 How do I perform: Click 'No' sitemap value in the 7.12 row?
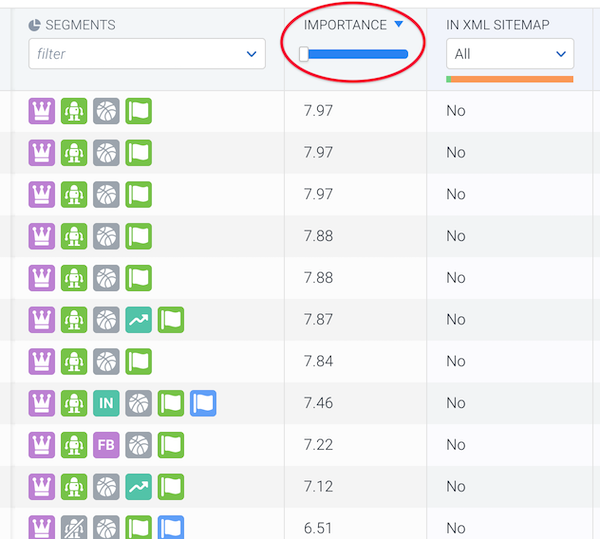click(x=456, y=487)
